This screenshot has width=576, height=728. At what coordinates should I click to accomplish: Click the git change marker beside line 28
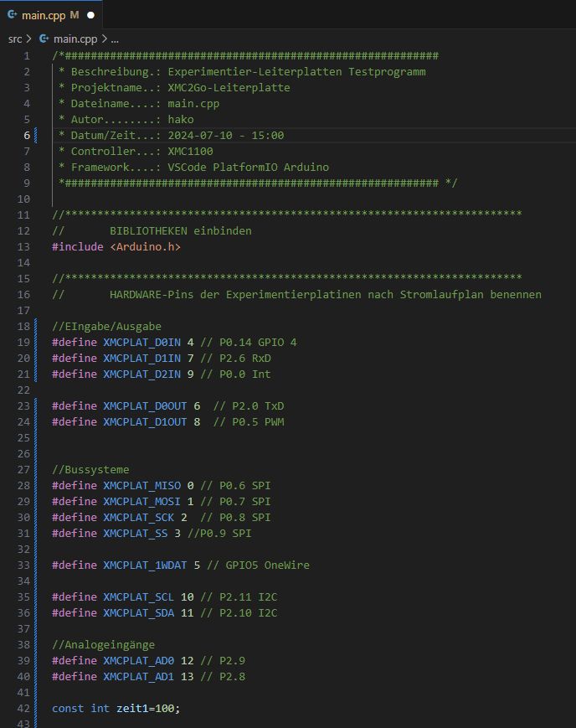(x=36, y=486)
